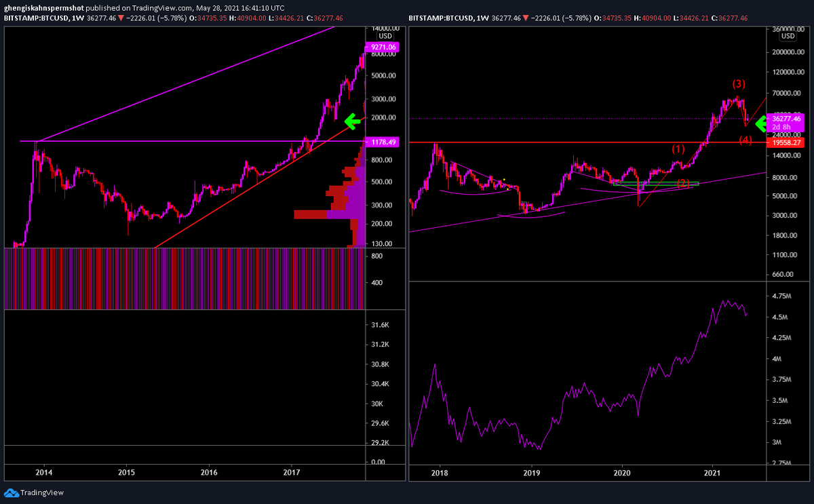This screenshot has width=814, height=504.
Task: Click the 4.25M indicator scale value
Action: pyautogui.click(x=782, y=338)
